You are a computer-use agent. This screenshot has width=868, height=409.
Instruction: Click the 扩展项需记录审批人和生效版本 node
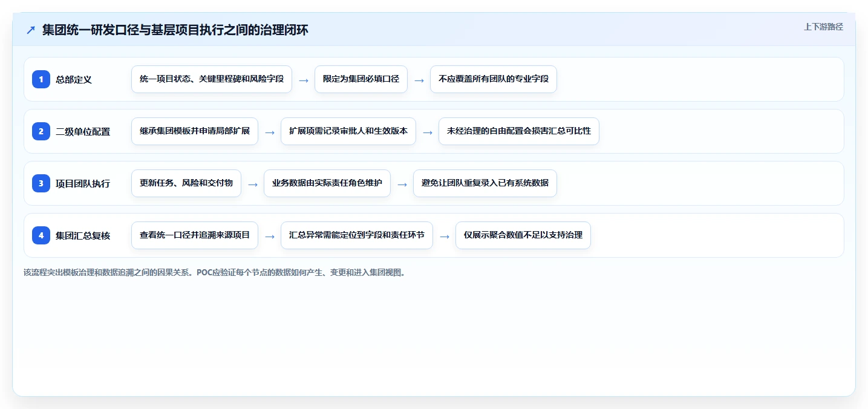(x=348, y=131)
